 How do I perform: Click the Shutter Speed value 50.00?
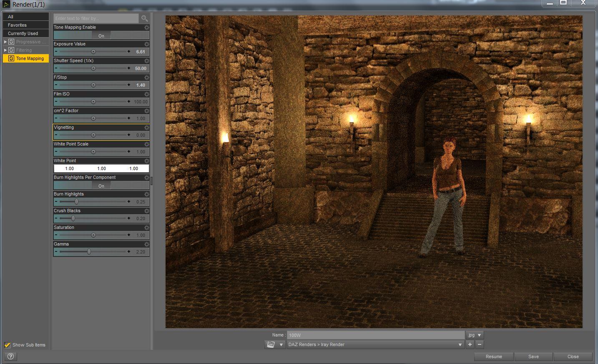pyautogui.click(x=141, y=68)
